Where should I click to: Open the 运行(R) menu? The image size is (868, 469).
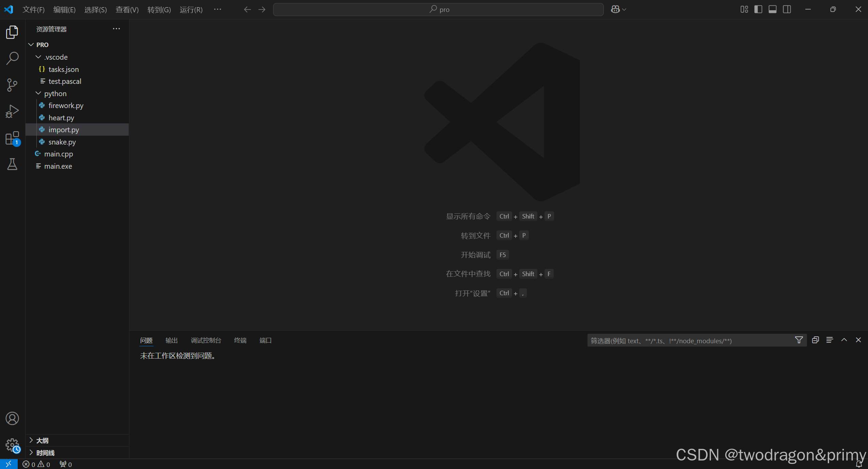[191, 10]
